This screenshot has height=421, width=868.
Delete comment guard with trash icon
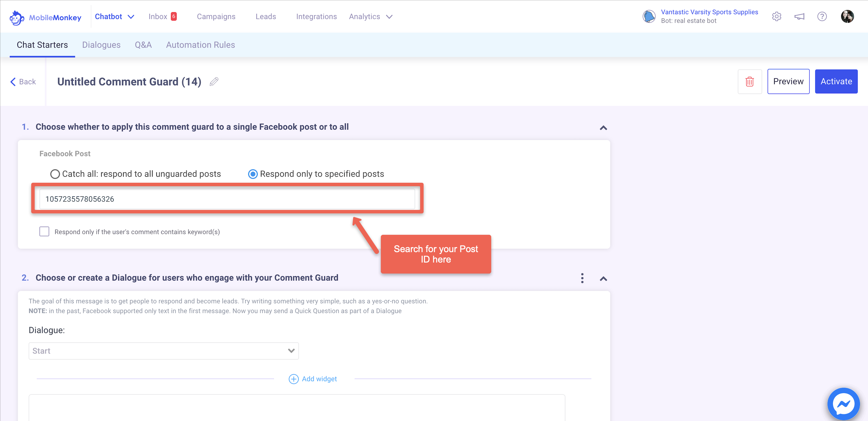coord(750,82)
